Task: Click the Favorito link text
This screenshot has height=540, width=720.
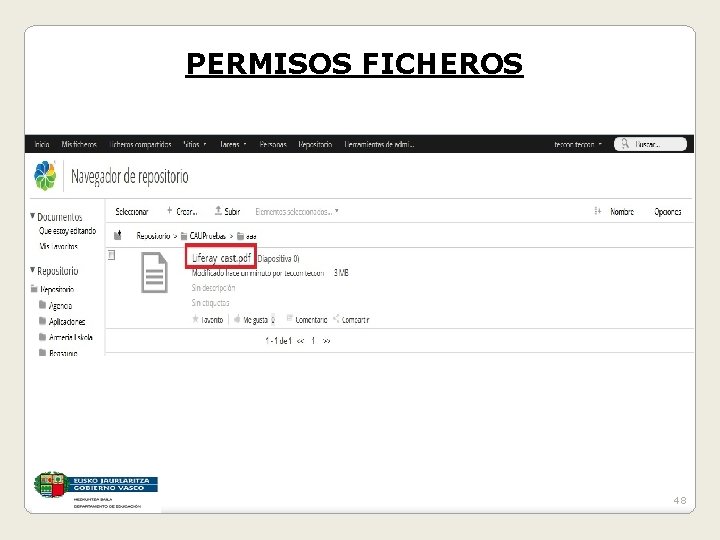Action: pyautogui.click(x=212, y=320)
